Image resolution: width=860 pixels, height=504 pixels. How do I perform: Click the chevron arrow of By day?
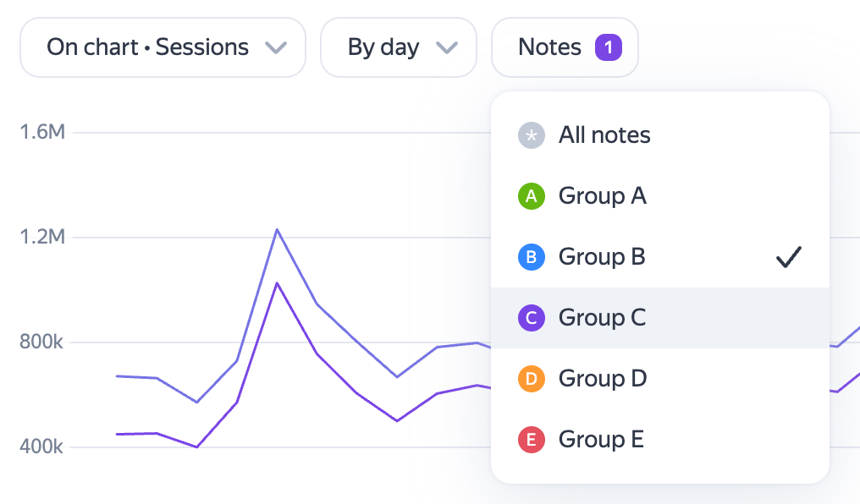point(446,48)
